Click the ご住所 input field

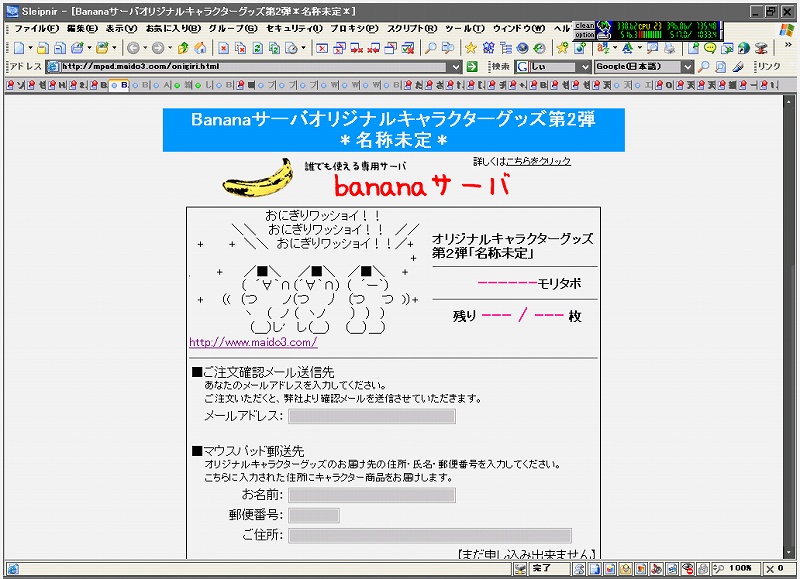tap(430, 536)
